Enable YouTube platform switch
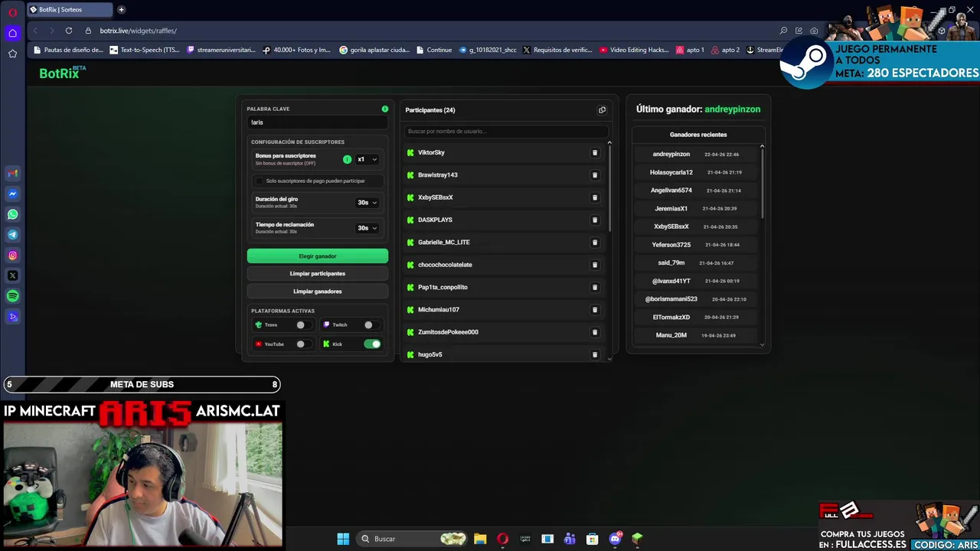Screen dimensions: 980x551 coord(304,344)
